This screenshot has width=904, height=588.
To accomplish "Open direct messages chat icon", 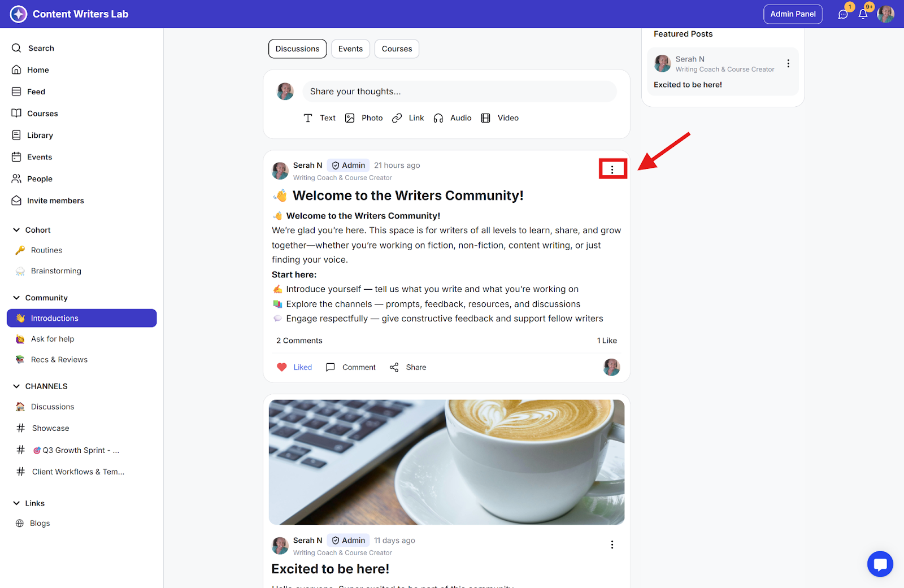I will (x=843, y=14).
